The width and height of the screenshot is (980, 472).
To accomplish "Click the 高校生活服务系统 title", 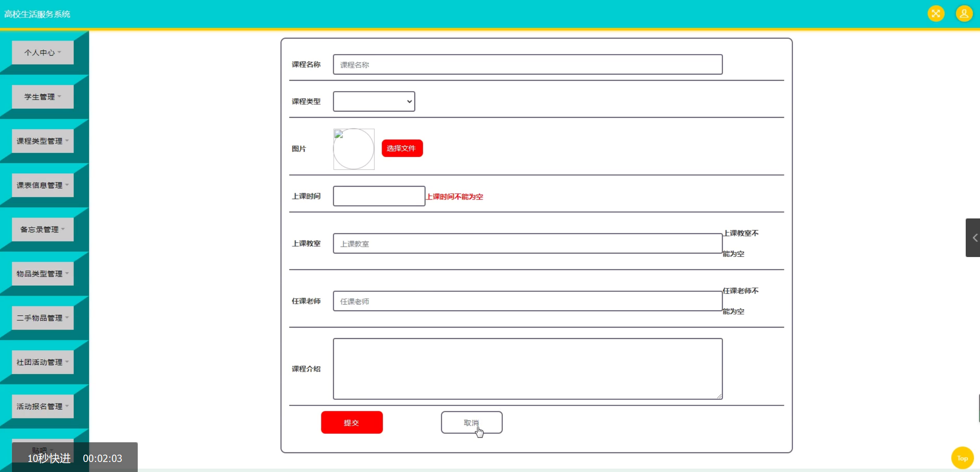I will [x=37, y=14].
